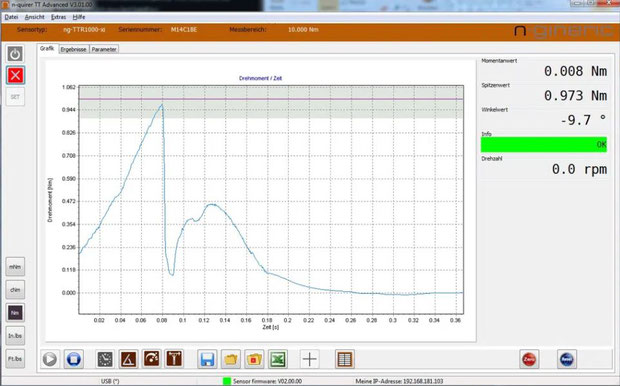Open the Extras menu
Screen dimensions: 620x386
[x=59, y=17]
